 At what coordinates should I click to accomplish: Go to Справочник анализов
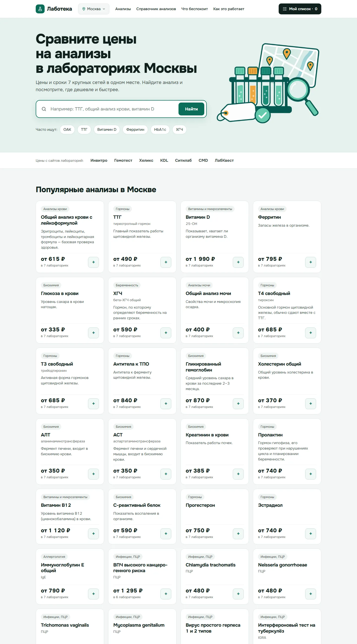(156, 9)
